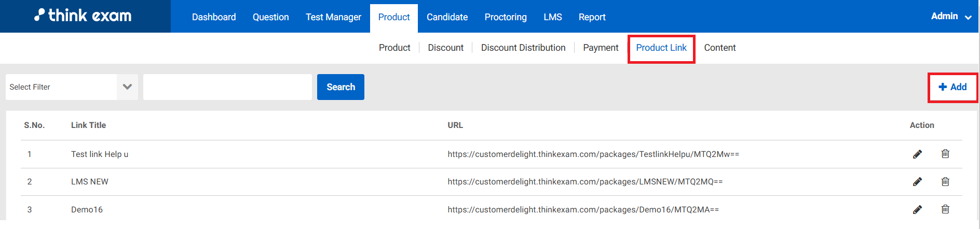Click the think exam logo
This screenshot has height=229, width=980.
click(83, 16)
